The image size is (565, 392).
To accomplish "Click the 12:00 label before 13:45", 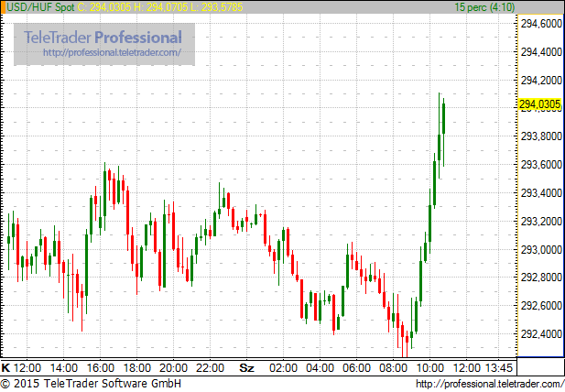I will (467, 368).
